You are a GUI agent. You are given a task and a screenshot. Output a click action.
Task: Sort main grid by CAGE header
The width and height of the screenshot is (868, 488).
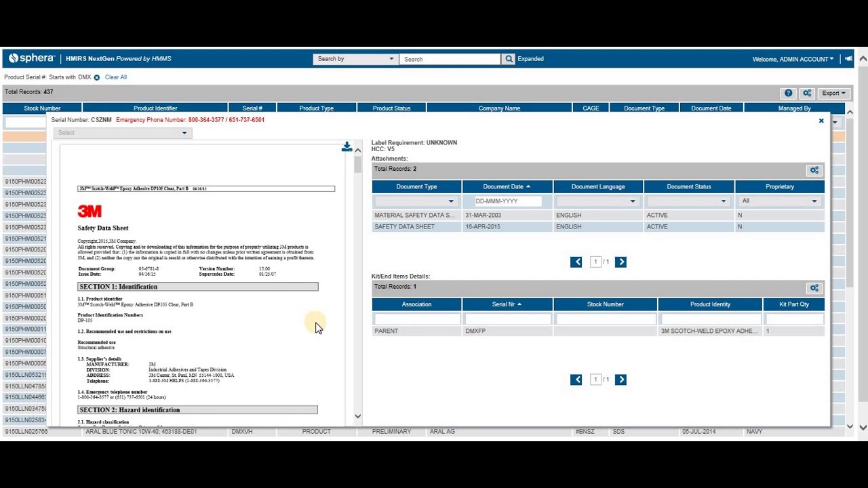point(591,108)
